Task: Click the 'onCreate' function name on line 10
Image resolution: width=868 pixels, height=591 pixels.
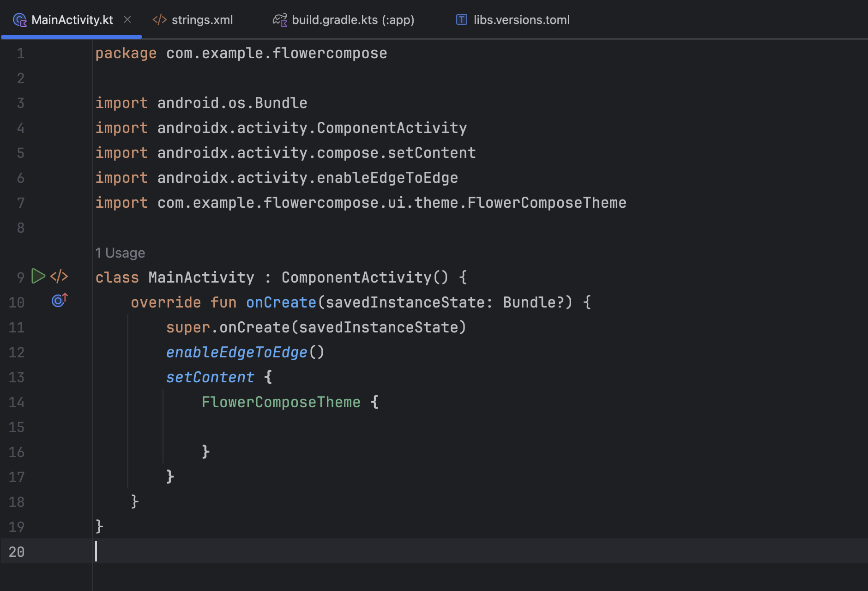Action: [x=281, y=302]
